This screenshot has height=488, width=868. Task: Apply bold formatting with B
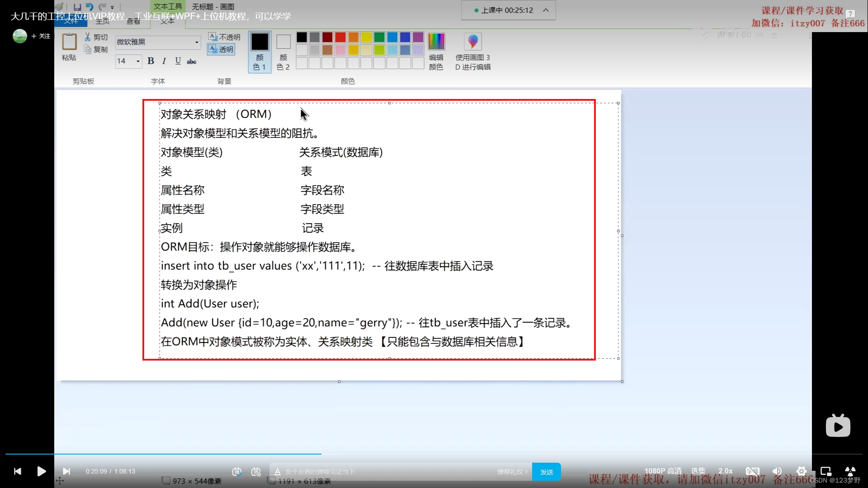tap(151, 61)
